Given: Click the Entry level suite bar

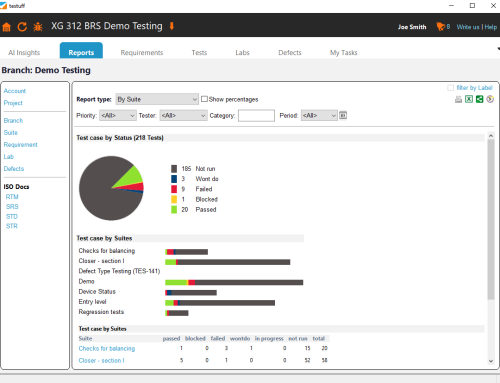Looking at the screenshot, I should [220, 303].
